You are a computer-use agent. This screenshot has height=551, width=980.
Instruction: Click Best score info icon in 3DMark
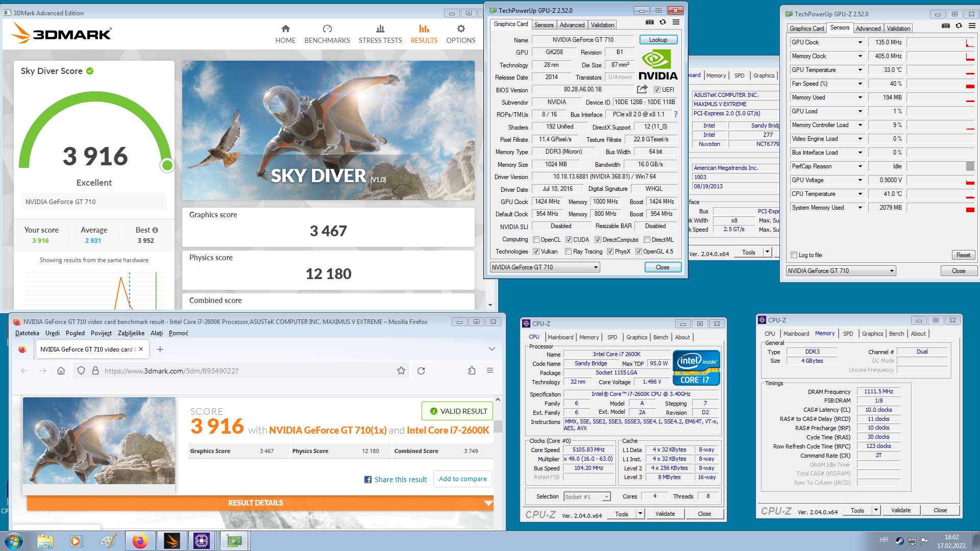(x=155, y=230)
